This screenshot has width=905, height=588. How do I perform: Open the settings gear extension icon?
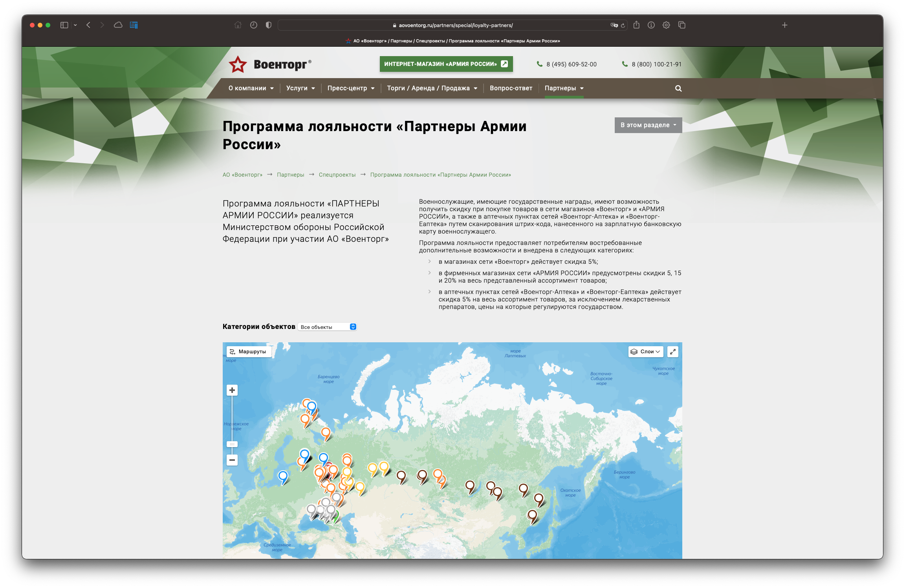click(x=666, y=25)
